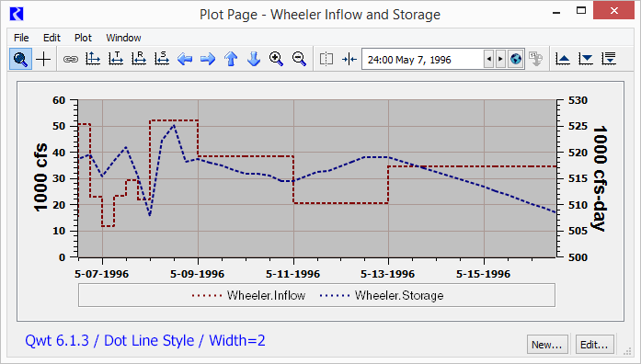Click the application icon in title bar
Screen dimensions: 641x364
(17, 14)
